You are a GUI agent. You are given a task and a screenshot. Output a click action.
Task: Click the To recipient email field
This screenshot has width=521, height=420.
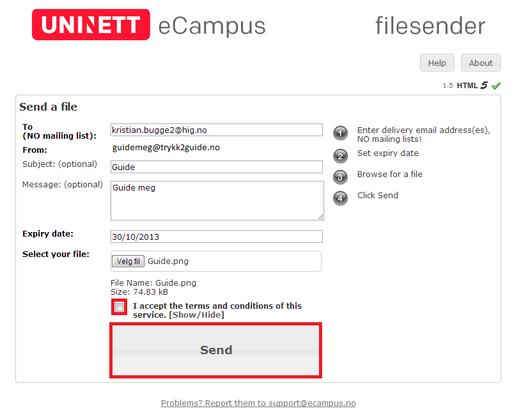coord(217,130)
